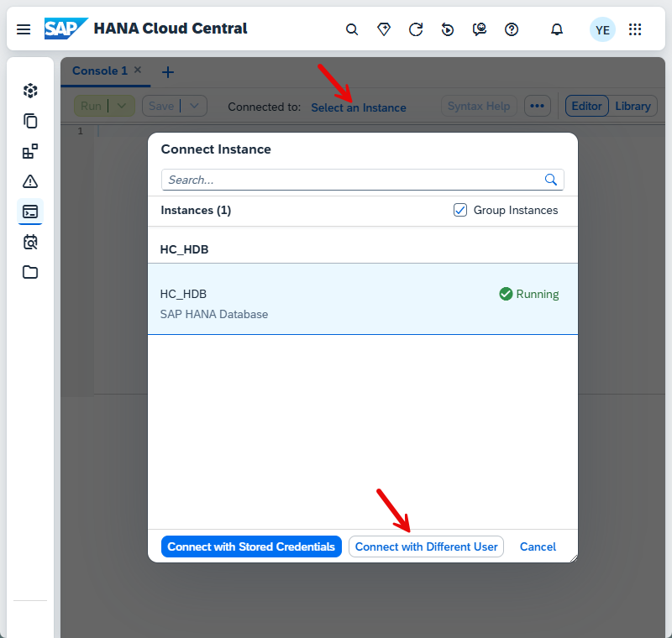Add a new console tab
Viewport: 672px width, 638px height.
pyautogui.click(x=168, y=72)
